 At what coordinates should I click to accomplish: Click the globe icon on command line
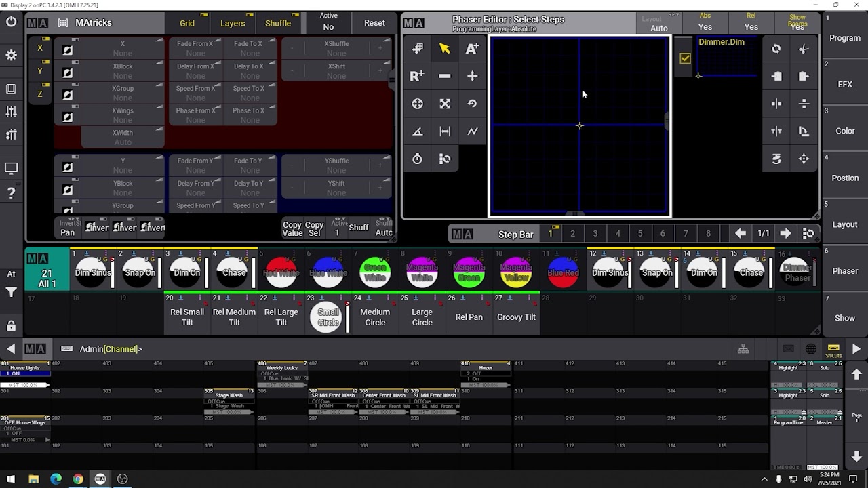coord(811,349)
